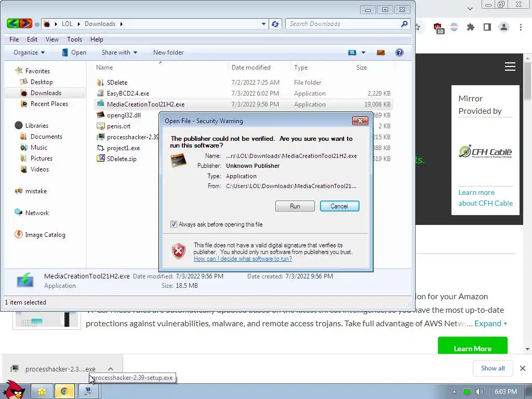Click the penis.crt certificate icon
The height and width of the screenshot is (399, 532).
[100, 126]
